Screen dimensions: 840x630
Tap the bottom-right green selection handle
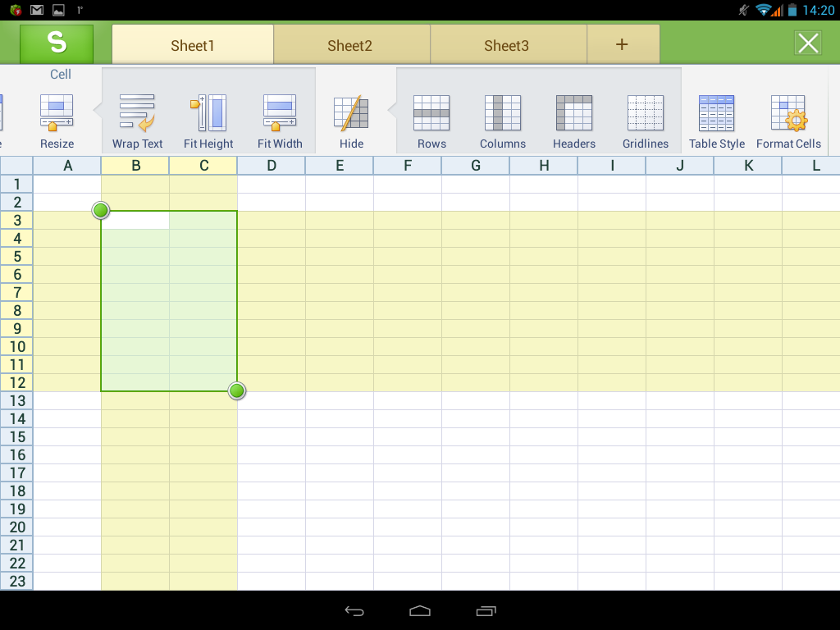point(237,391)
